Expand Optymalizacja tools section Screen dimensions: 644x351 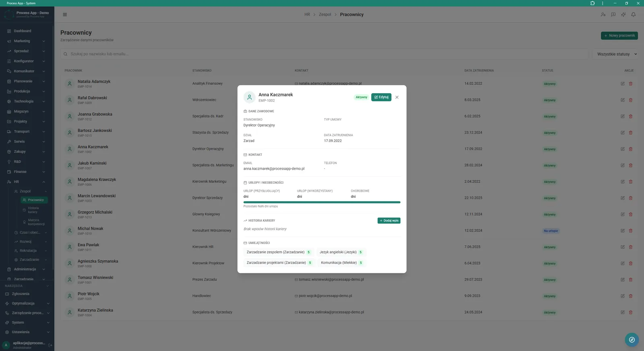point(27,304)
